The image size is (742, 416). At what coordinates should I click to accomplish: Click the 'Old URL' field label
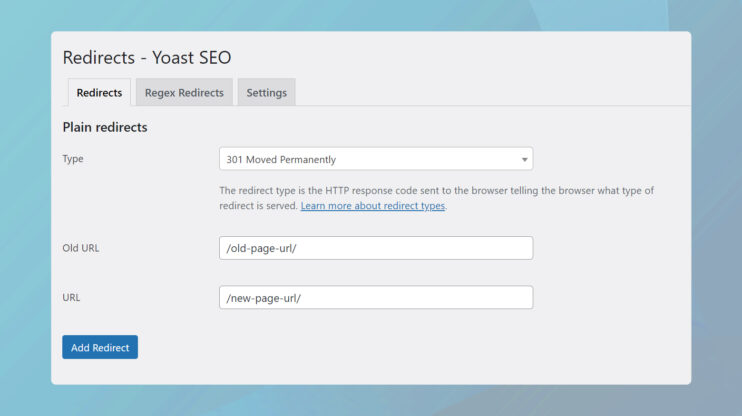(81, 248)
